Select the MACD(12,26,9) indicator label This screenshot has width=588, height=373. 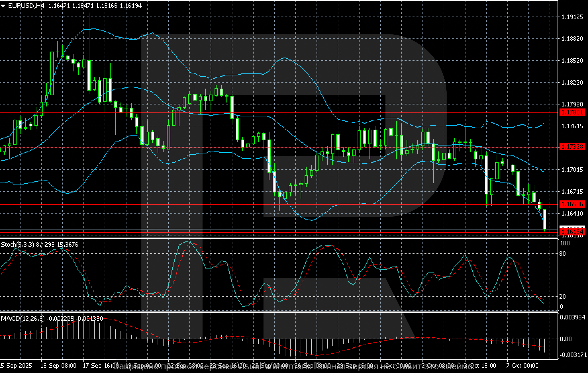(x=23, y=318)
